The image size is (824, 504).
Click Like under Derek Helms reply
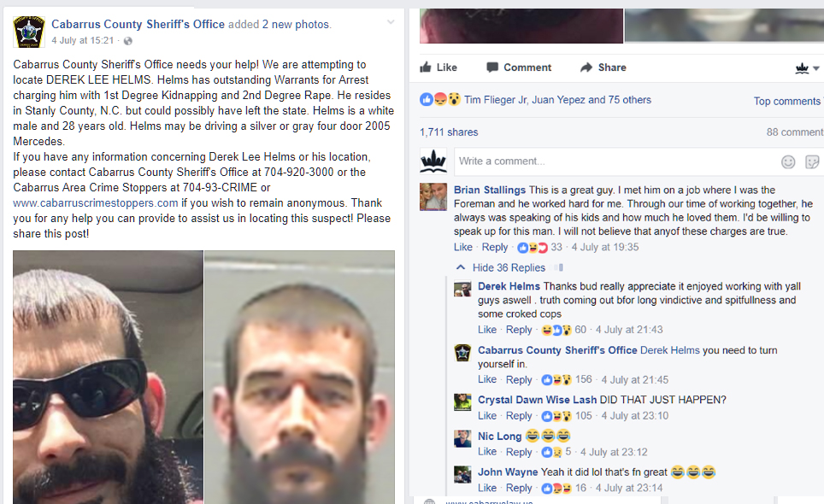(x=487, y=329)
